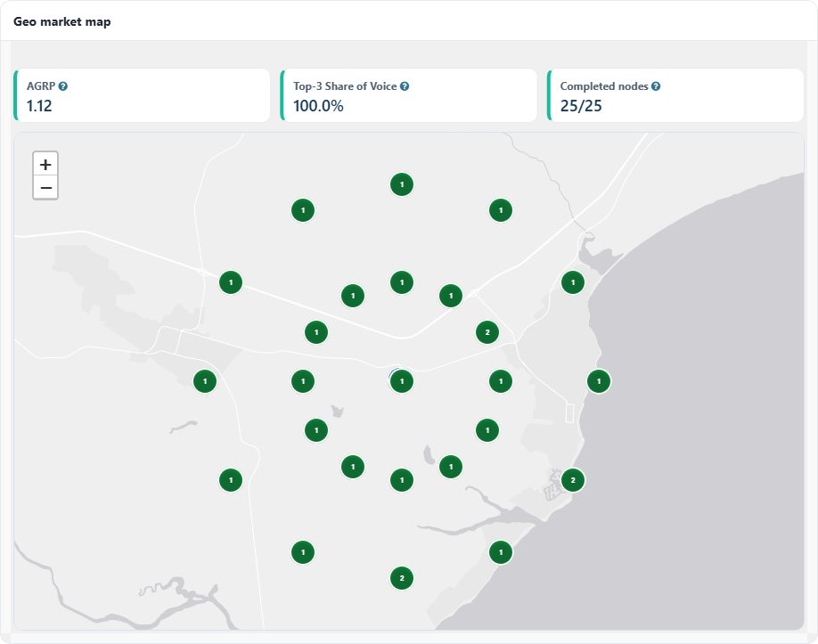Open the rank 2 marker nearest the map center
This screenshot has height=644, width=818.
point(487,332)
